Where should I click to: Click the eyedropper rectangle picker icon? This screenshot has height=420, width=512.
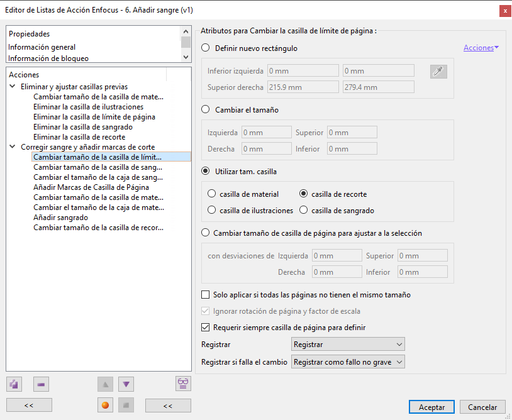pos(438,72)
